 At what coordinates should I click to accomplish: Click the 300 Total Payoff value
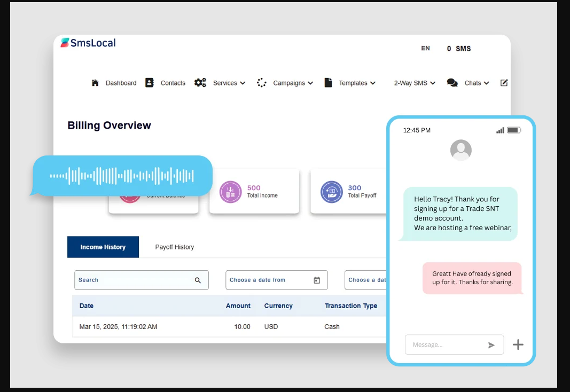pyautogui.click(x=354, y=188)
